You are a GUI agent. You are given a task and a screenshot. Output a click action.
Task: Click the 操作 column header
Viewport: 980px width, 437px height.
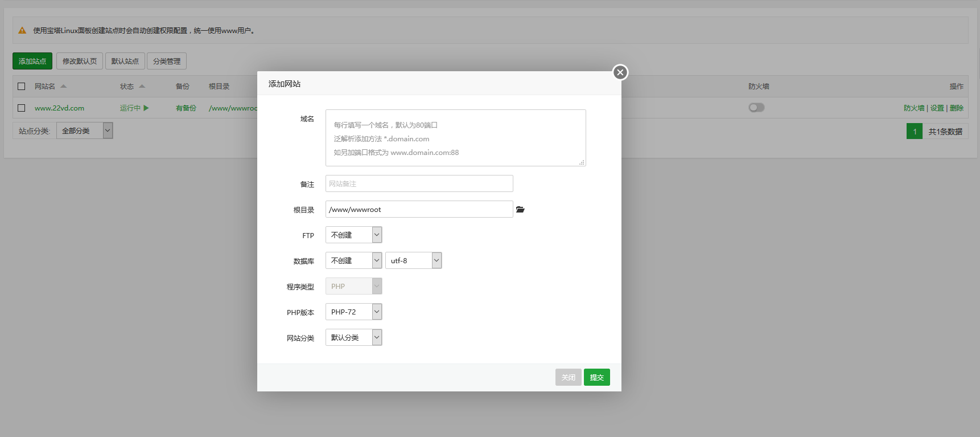coord(957,87)
